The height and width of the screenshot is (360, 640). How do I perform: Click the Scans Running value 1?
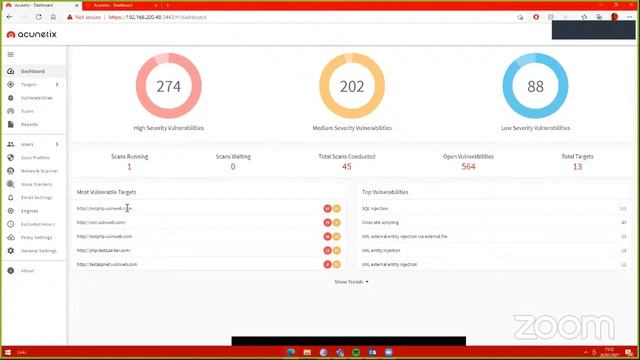129,167
